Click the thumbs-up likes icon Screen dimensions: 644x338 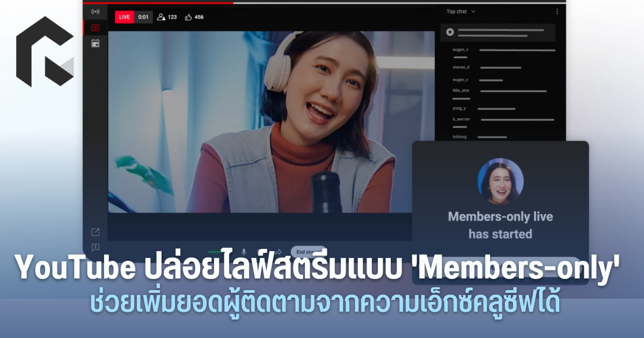click(188, 17)
